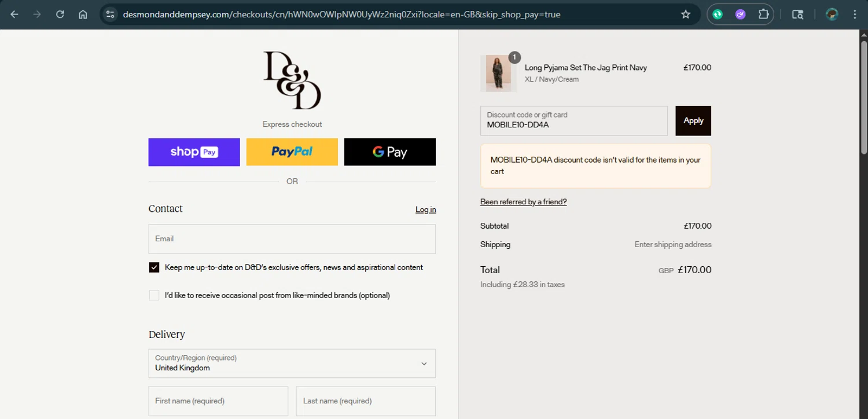
Task: Click product title Long Pyjama Set The Jag Print Navy
Action: point(586,68)
